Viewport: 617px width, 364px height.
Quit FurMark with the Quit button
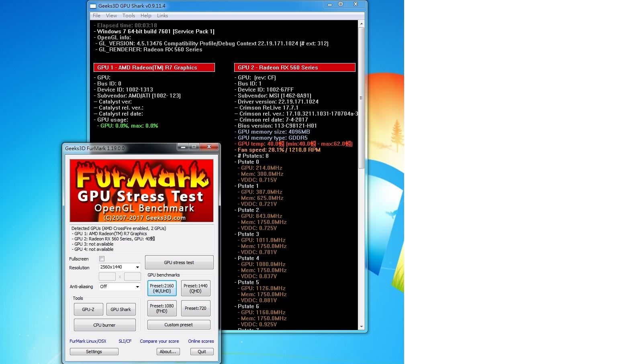(202, 352)
